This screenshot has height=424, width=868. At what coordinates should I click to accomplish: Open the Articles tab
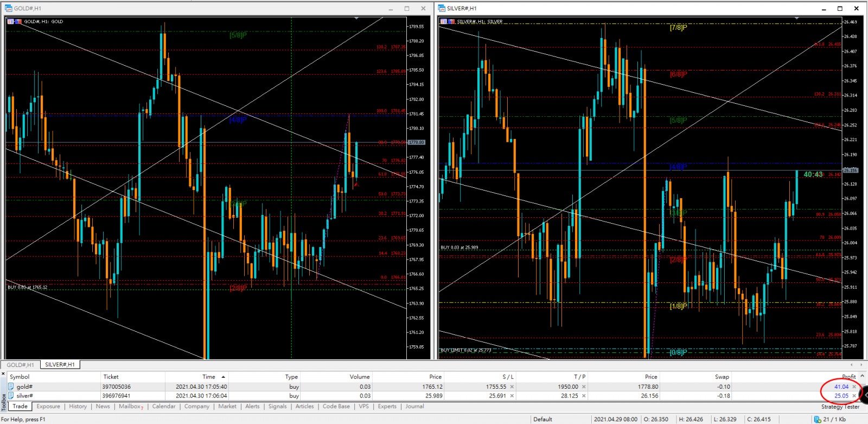[x=305, y=406]
